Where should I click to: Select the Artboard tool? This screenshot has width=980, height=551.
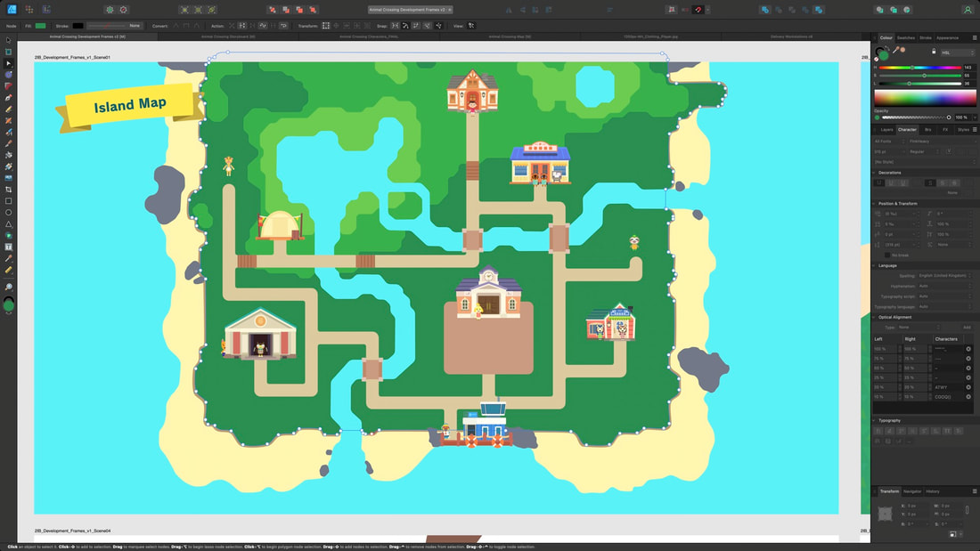pyautogui.click(x=8, y=52)
